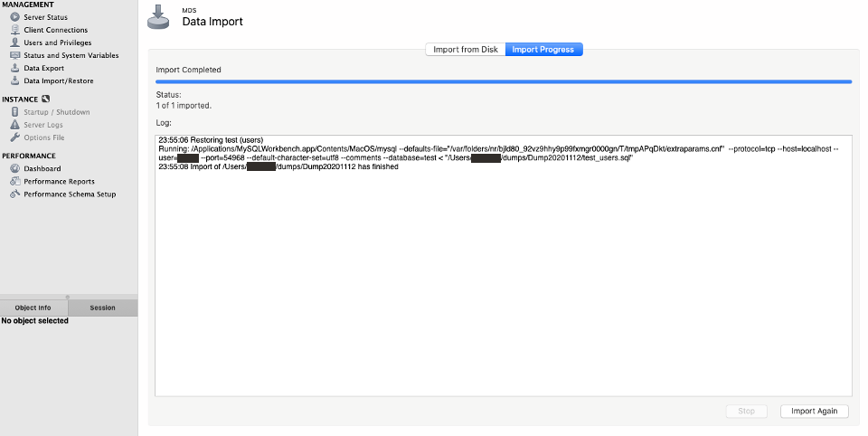Click the Stop button
This screenshot has width=868, height=436.
pyautogui.click(x=746, y=411)
